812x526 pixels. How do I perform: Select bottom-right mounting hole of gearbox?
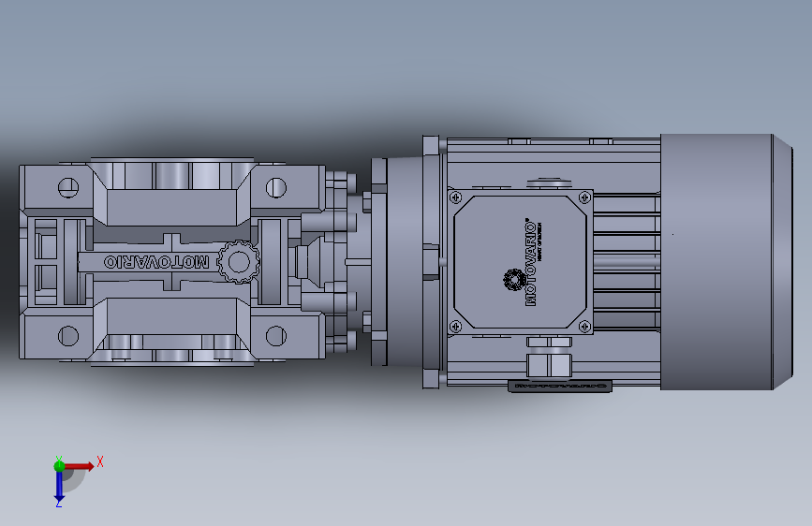click(276, 336)
